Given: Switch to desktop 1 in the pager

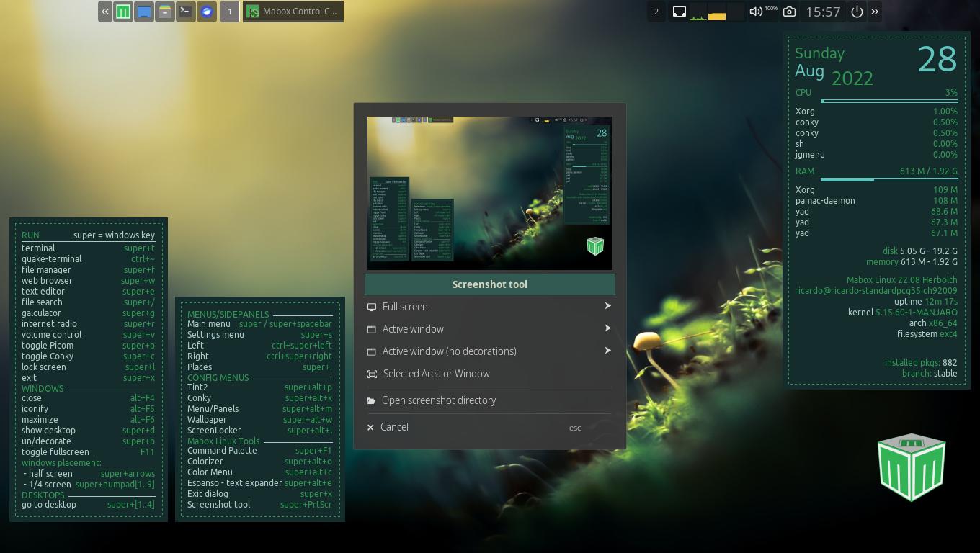Looking at the screenshot, I should [x=230, y=12].
